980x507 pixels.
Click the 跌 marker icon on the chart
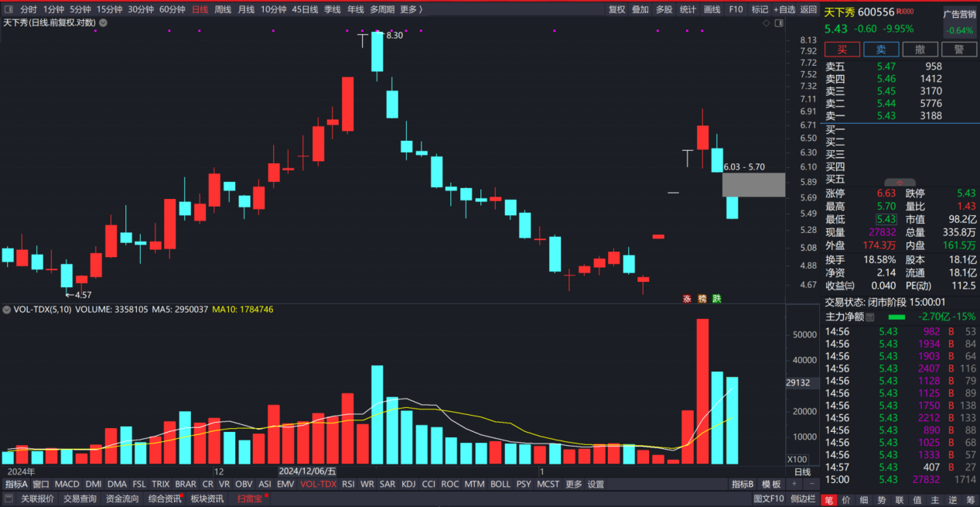(717, 298)
